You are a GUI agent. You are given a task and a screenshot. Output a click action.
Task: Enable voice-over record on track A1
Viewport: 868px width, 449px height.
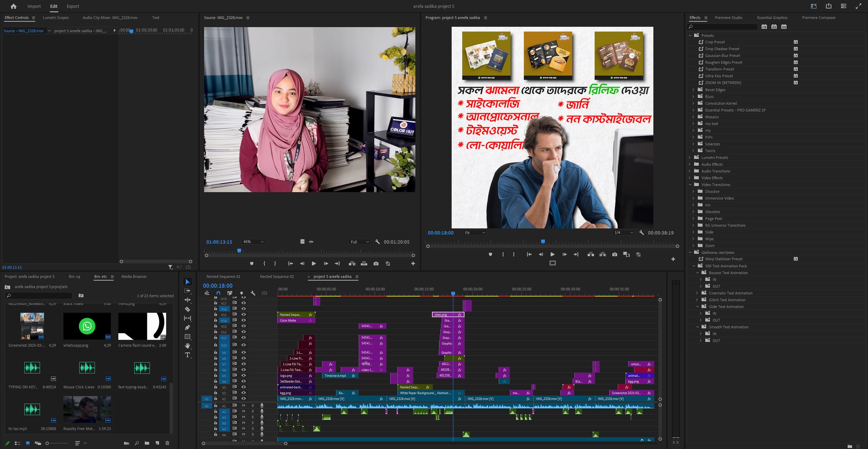(x=262, y=405)
